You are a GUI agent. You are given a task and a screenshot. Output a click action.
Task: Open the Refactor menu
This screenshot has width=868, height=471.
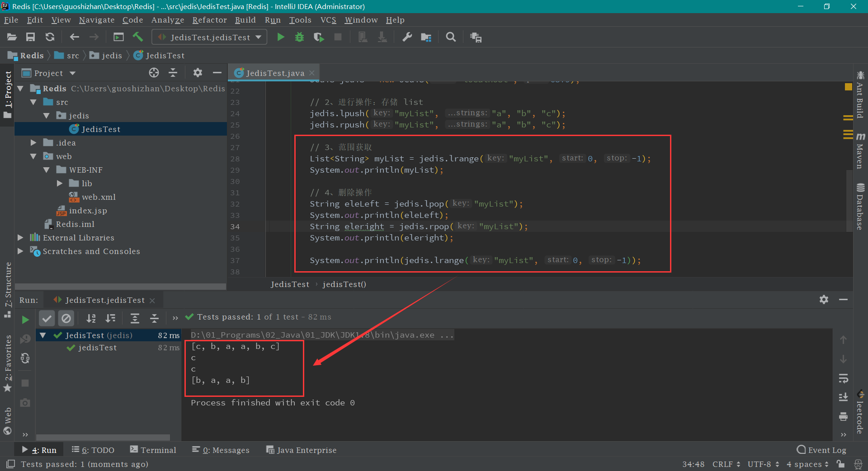coord(209,20)
